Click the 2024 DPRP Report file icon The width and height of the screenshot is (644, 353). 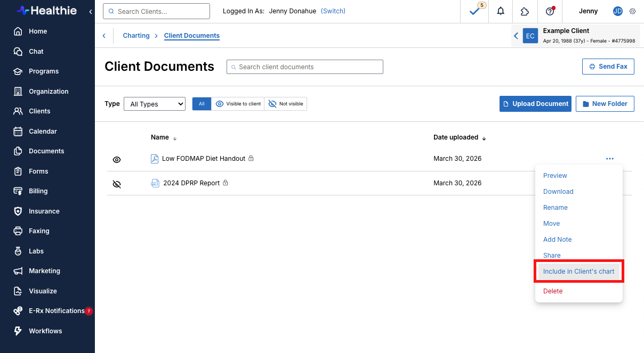[x=155, y=183]
